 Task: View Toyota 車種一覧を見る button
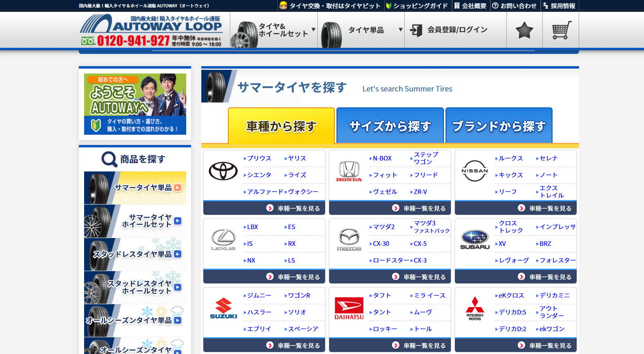[x=264, y=208]
